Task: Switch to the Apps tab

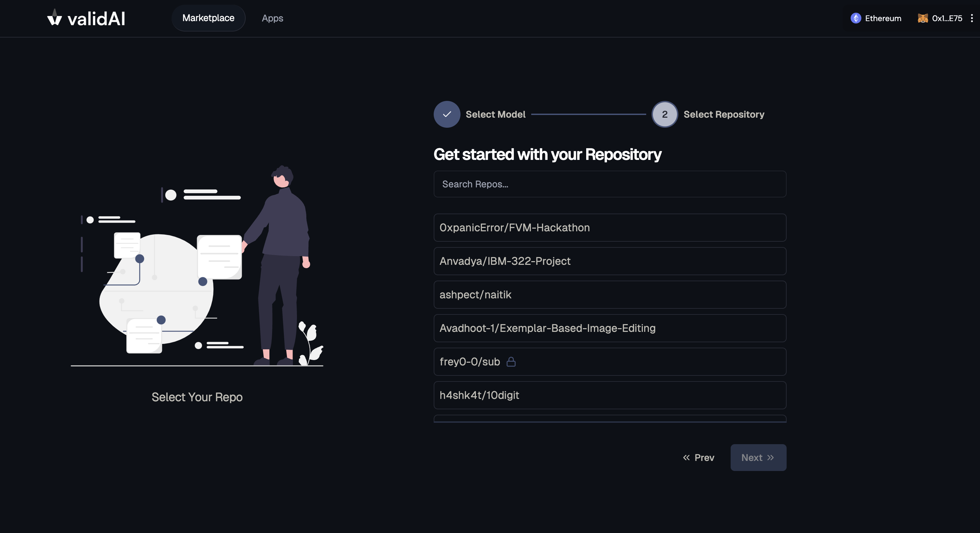Action: point(272,18)
